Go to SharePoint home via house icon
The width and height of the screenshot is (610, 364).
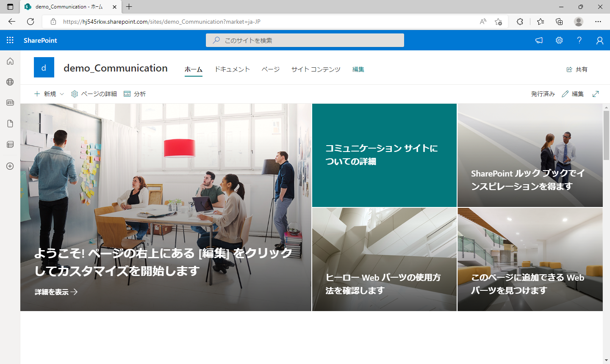coord(10,61)
